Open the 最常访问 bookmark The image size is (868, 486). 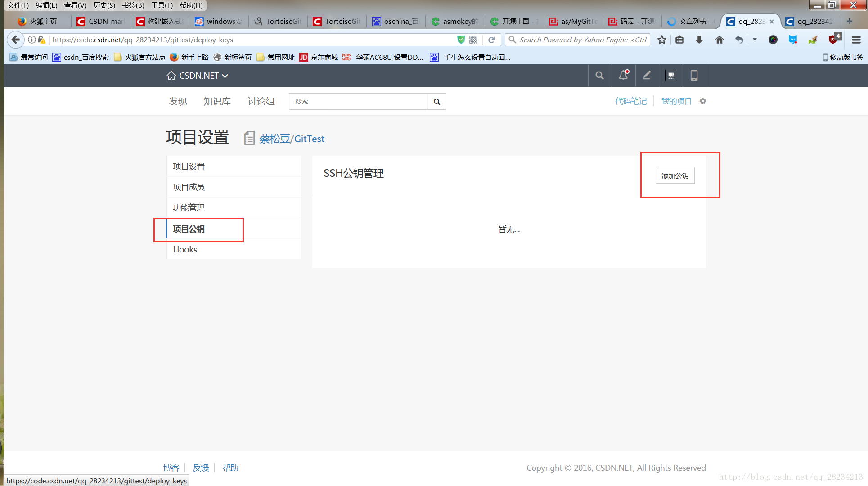(x=29, y=57)
